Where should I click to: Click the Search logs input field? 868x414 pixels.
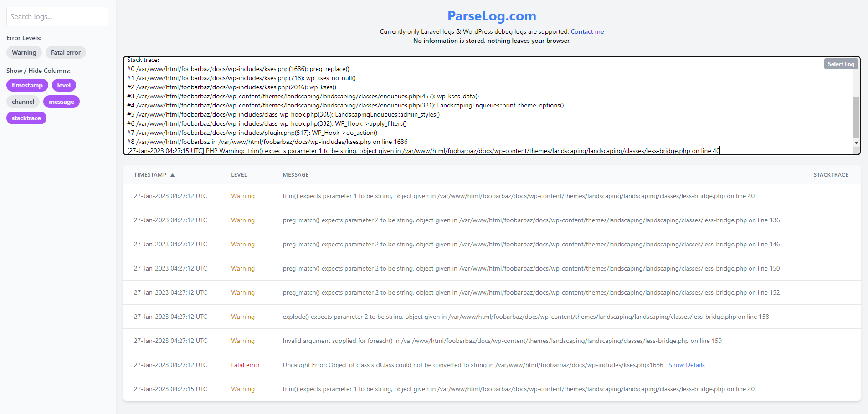click(57, 16)
